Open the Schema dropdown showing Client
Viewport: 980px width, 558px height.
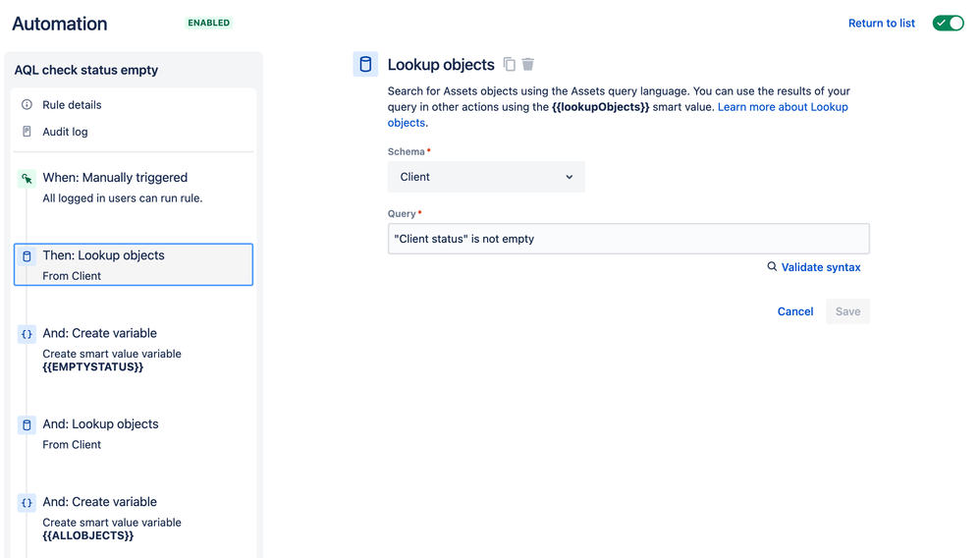tap(486, 177)
